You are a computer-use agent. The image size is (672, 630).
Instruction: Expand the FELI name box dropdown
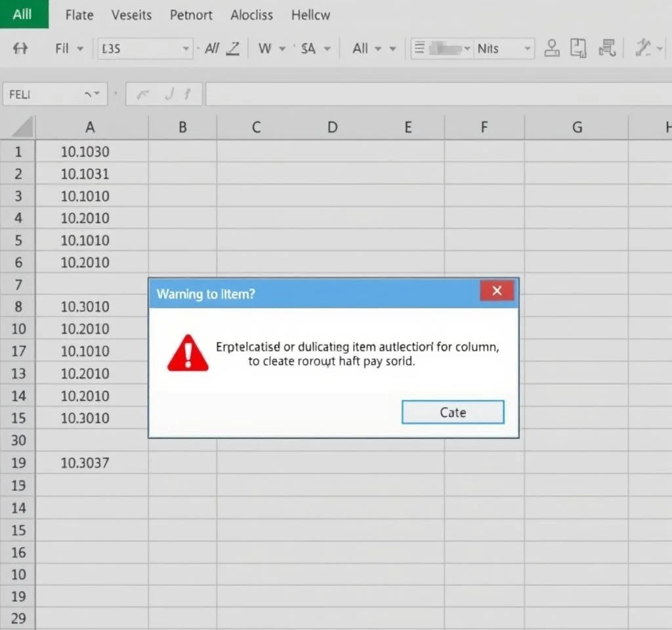[98, 93]
